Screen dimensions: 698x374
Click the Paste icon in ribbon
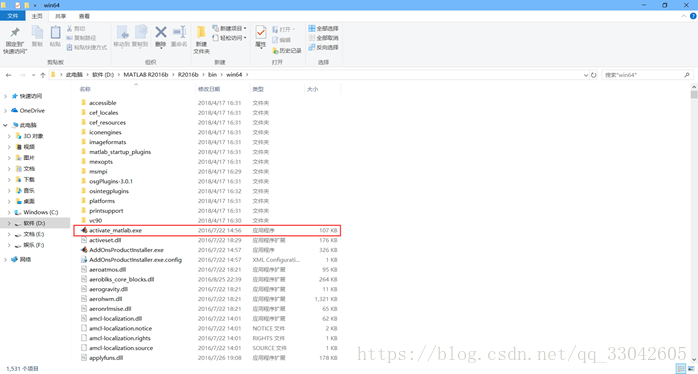55,32
